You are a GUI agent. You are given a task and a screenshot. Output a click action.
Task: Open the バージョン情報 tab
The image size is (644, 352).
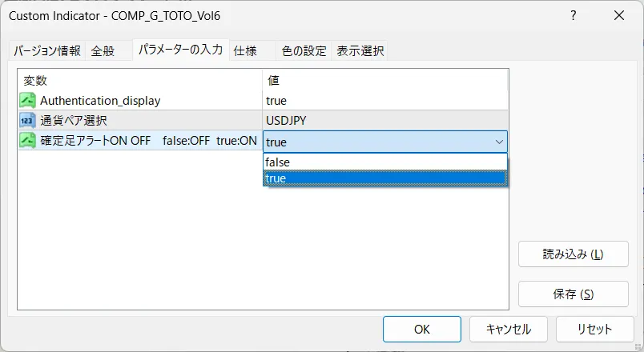point(46,51)
